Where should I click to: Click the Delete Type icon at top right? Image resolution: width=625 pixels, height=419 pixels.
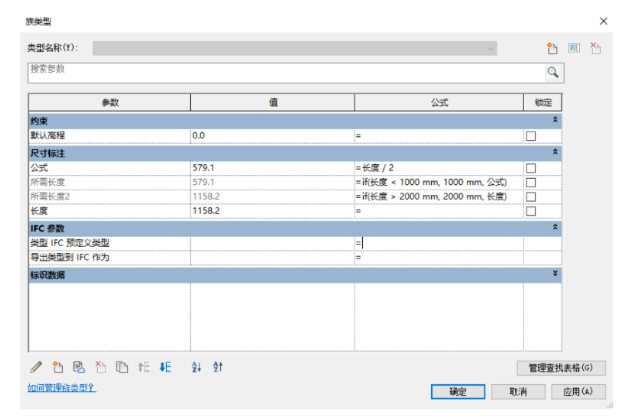(x=596, y=48)
